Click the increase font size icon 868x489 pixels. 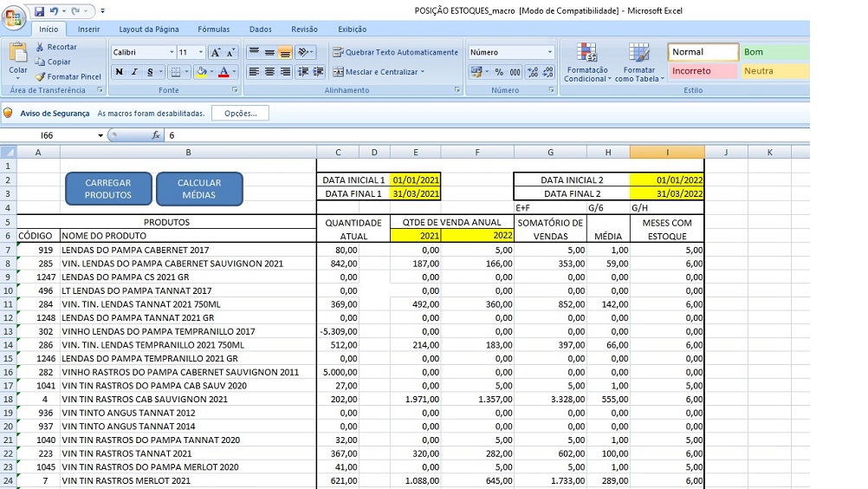point(217,52)
